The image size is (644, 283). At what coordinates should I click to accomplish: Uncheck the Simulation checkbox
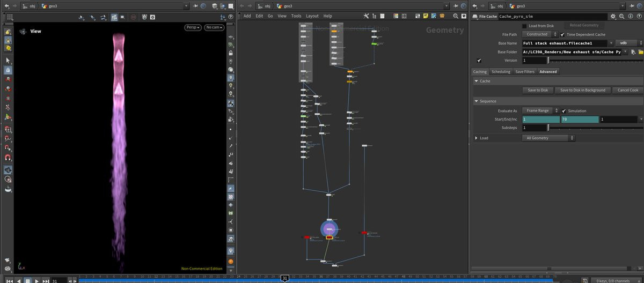pos(563,111)
